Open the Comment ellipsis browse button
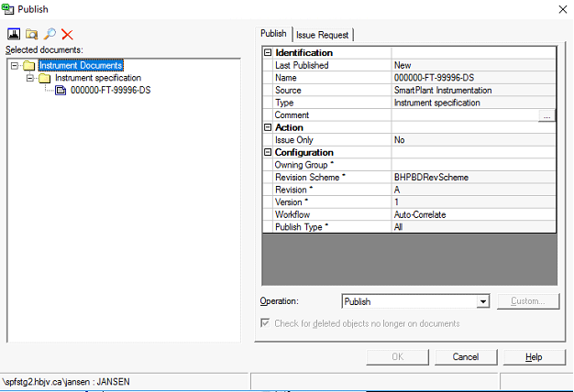574x392 pixels. coord(547,115)
